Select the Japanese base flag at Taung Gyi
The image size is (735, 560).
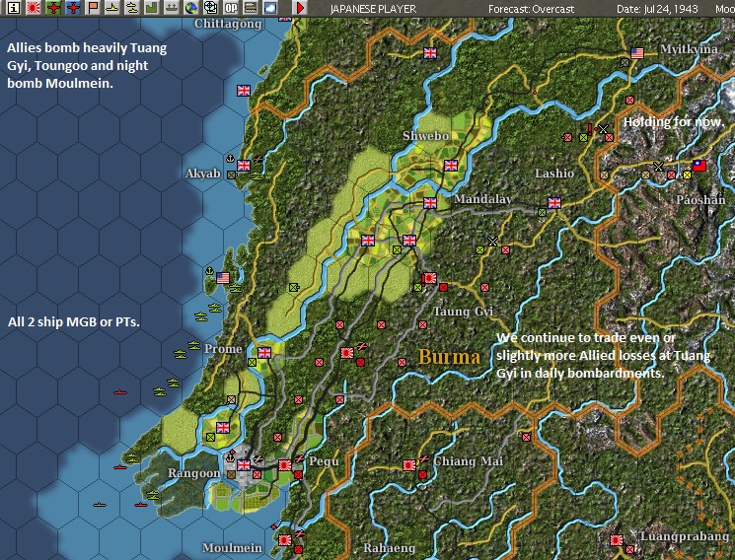[430, 278]
